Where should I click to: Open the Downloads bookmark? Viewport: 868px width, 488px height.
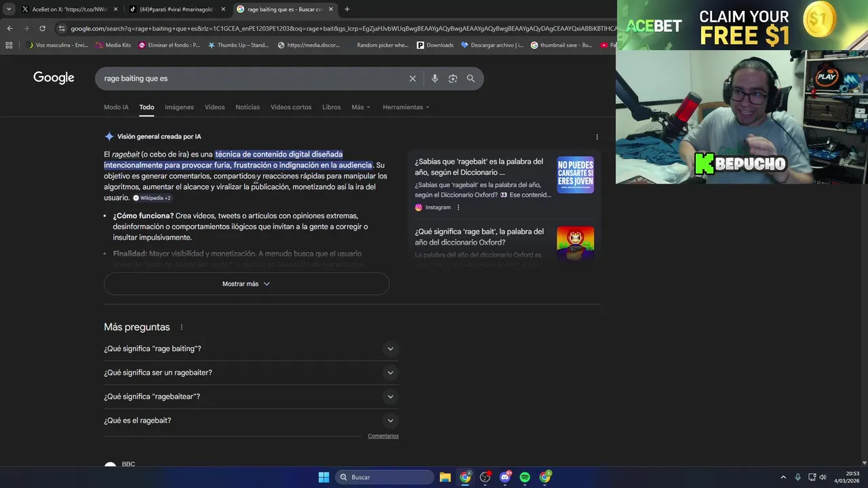pos(435,45)
